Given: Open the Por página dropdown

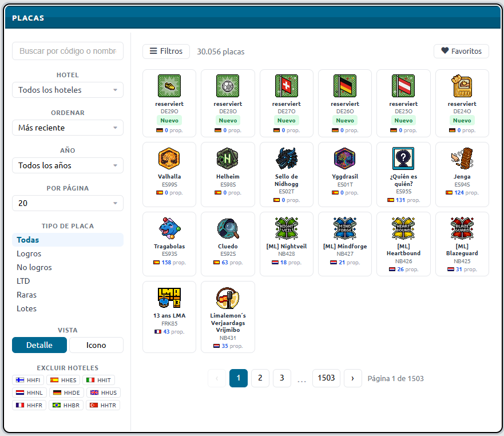Looking at the screenshot, I should (68, 203).
